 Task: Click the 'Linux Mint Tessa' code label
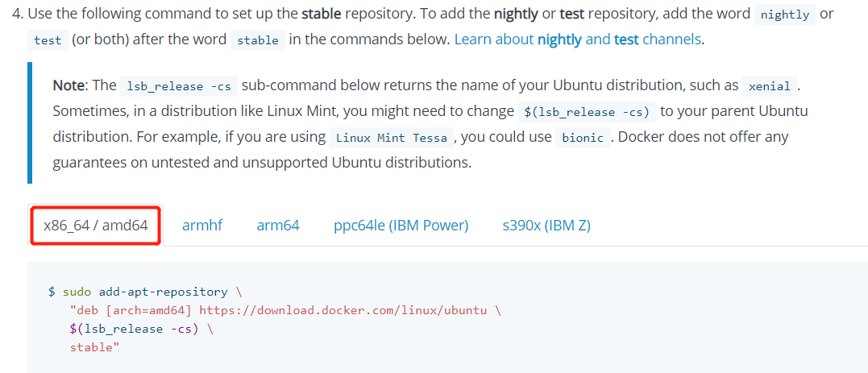pos(392,139)
